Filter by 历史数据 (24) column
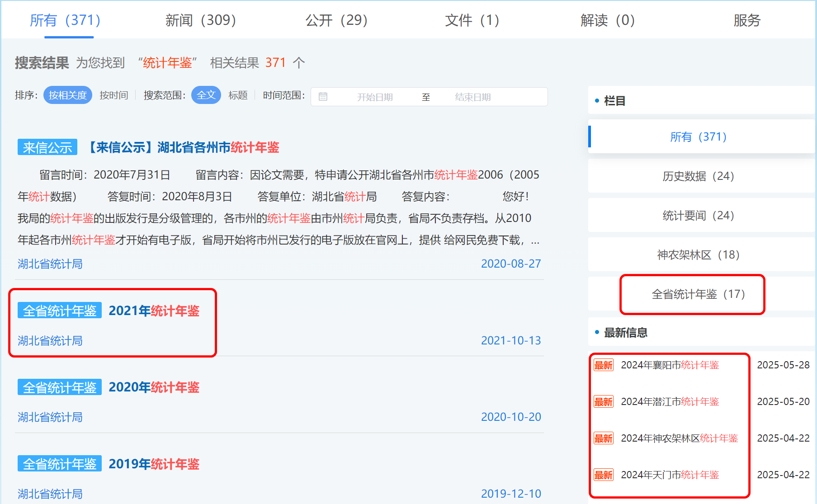This screenshot has width=817, height=504. 698,176
